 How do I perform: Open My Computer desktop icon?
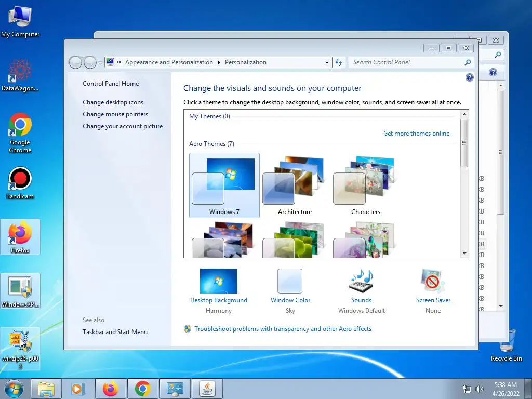tap(20, 21)
